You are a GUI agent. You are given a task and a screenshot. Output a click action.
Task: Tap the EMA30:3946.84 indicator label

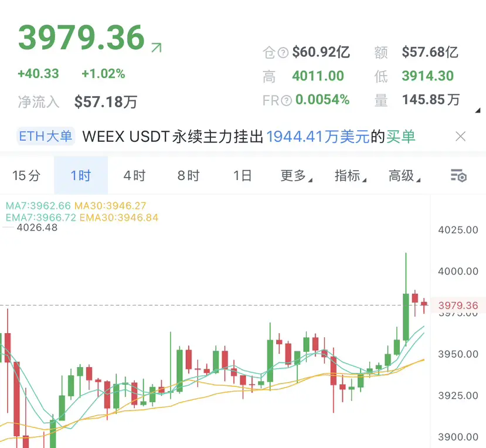(x=119, y=218)
